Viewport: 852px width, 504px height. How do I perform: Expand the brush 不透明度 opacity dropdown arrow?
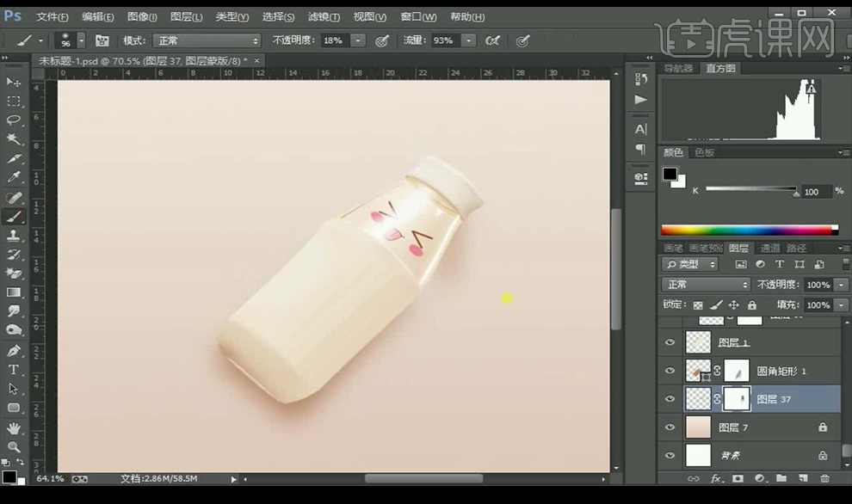pyautogui.click(x=358, y=40)
